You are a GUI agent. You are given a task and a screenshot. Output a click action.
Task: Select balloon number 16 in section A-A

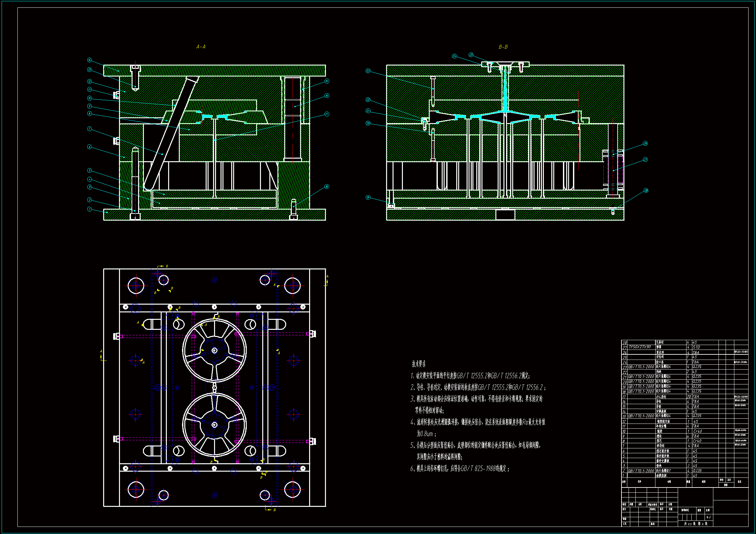click(327, 96)
